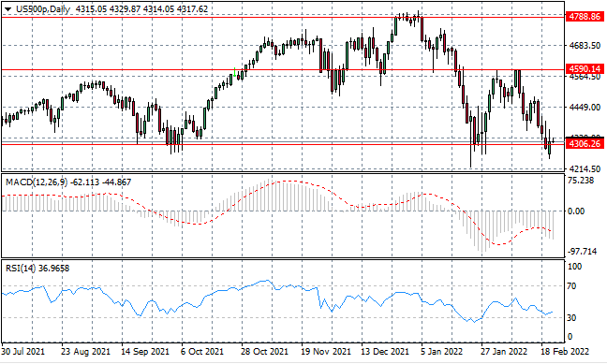The width and height of the screenshot is (607, 364).
Task: Click the 23 Aug 2021 date label
Action: 85,352
